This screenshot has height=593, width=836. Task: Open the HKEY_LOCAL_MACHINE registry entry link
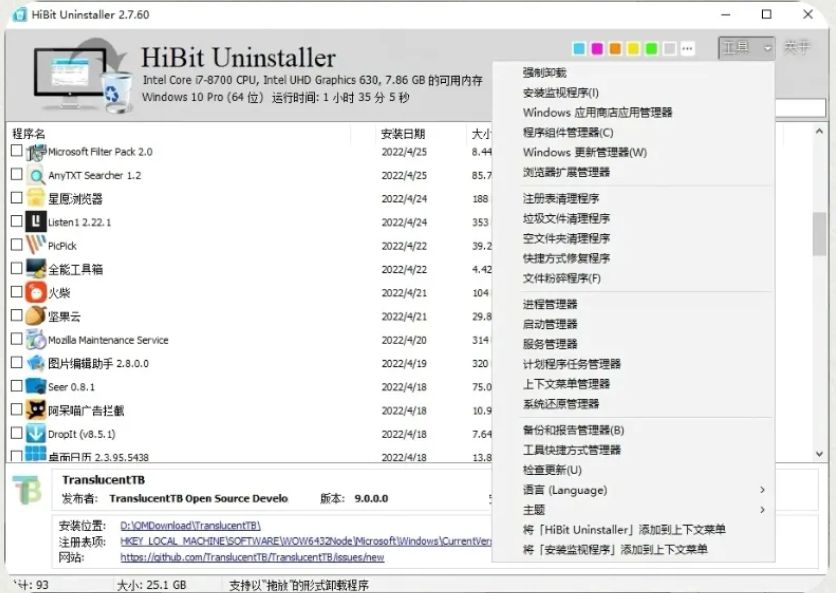pyautogui.click(x=306, y=541)
